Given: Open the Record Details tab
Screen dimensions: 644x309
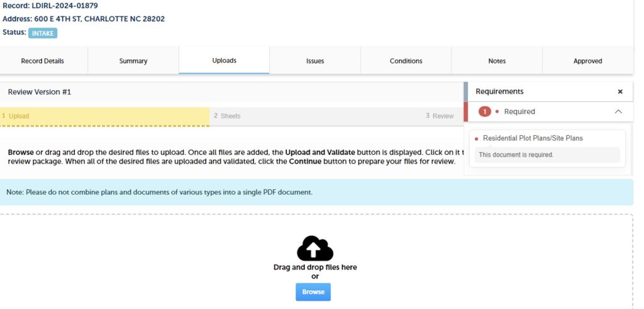Looking at the screenshot, I should click(43, 61).
